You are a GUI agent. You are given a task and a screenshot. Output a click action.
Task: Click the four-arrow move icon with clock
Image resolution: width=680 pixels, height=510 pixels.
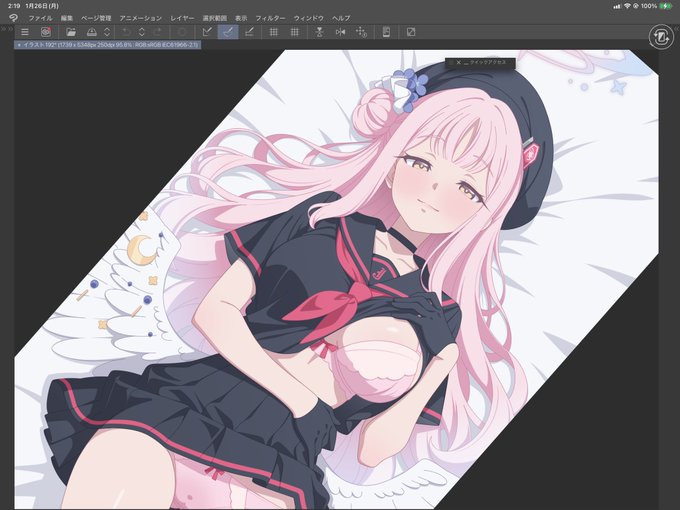pyautogui.click(x=361, y=32)
